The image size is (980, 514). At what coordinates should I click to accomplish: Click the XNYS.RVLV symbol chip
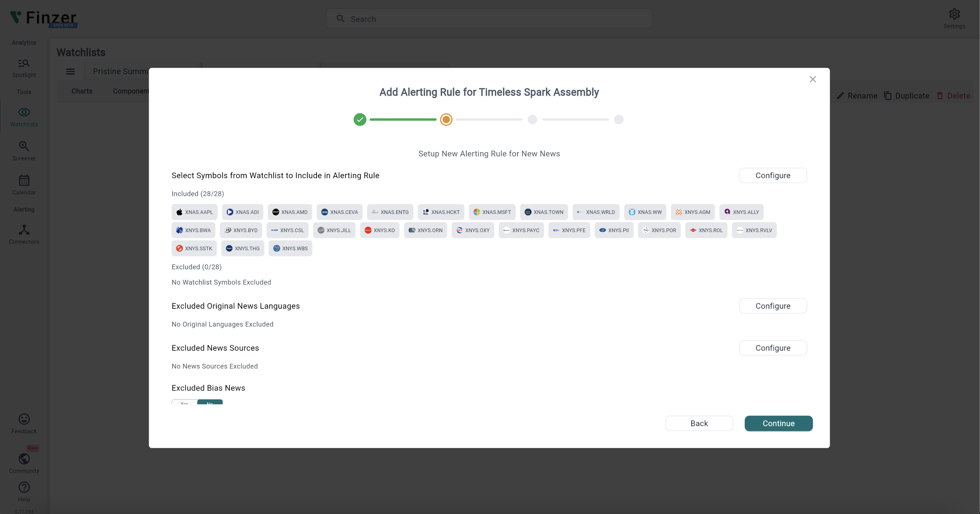coord(754,230)
